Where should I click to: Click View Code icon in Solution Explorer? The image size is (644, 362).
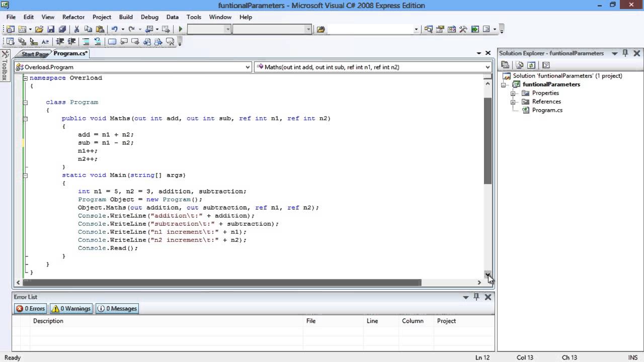click(x=546, y=65)
